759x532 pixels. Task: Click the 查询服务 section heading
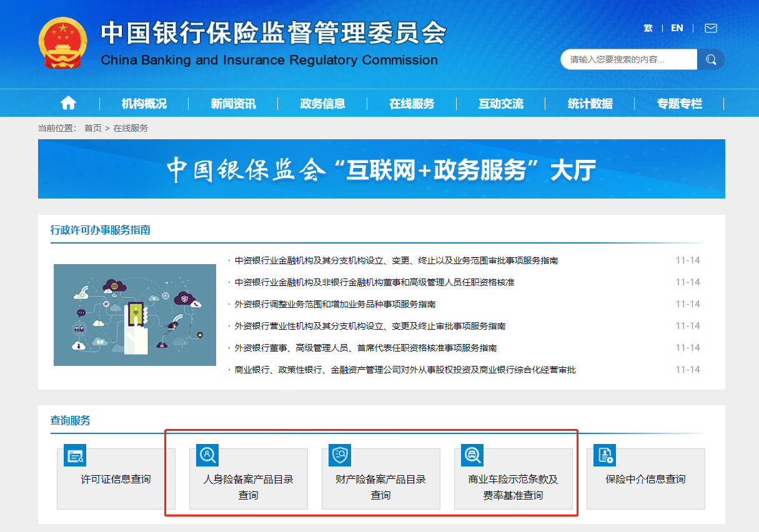click(70, 420)
